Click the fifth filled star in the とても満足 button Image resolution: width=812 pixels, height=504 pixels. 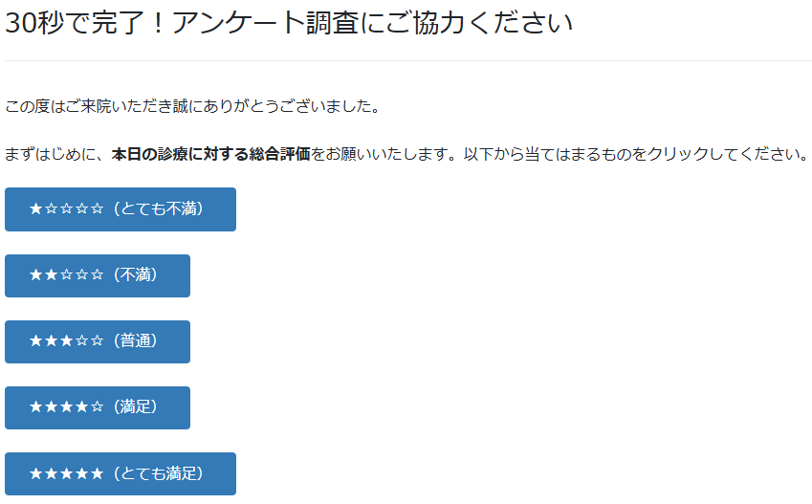point(97,473)
